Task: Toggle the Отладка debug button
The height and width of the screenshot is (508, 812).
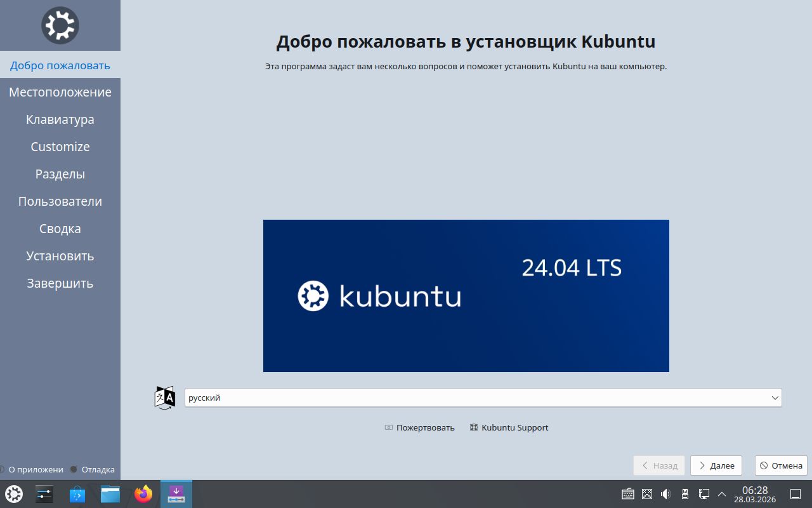Action: click(93, 469)
